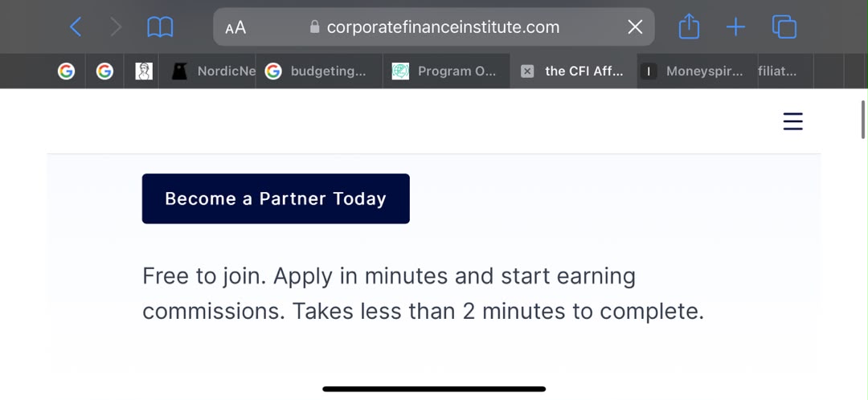
Task: Stop loading with the X in address bar
Action: tap(635, 27)
